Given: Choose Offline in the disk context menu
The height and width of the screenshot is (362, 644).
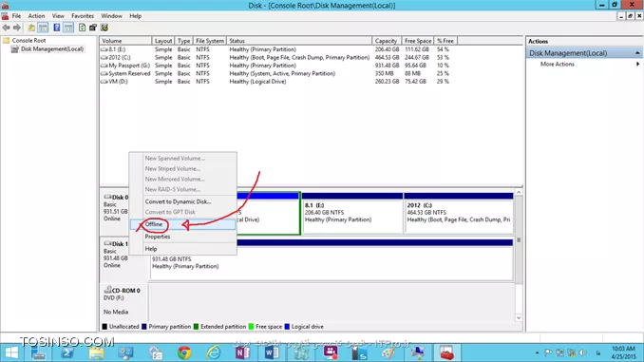Looking at the screenshot, I should [x=182, y=224].
